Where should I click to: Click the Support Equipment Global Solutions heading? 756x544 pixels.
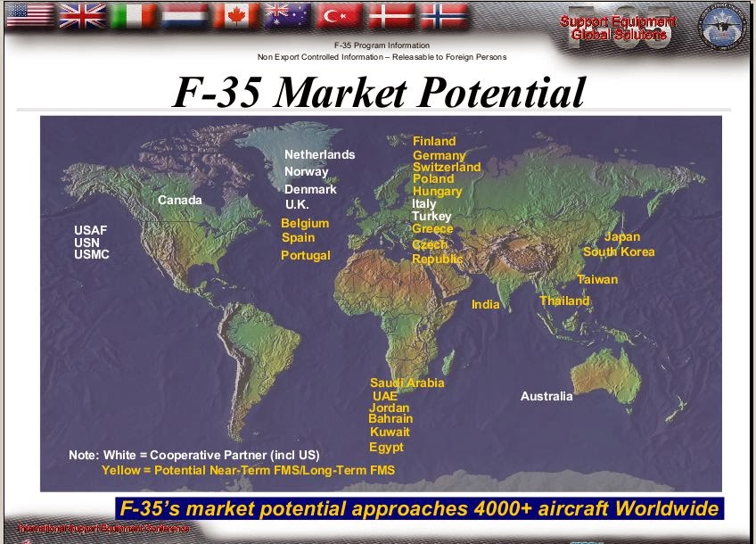click(617, 28)
